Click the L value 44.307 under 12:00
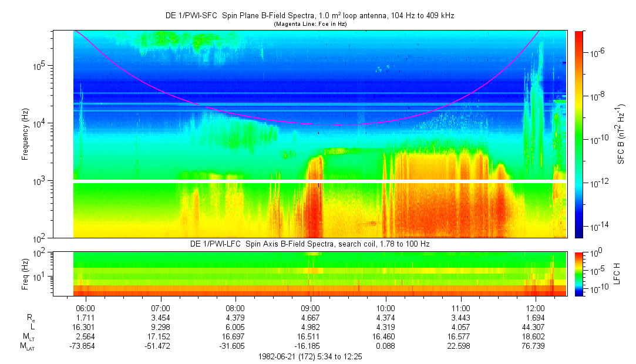The height and width of the screenshot is (364, 636). pyautogui.click(x=535, y=326)
